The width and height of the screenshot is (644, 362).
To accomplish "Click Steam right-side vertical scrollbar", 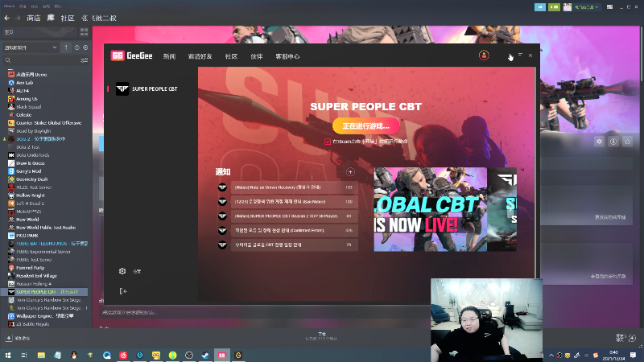I will pos(642,53).
